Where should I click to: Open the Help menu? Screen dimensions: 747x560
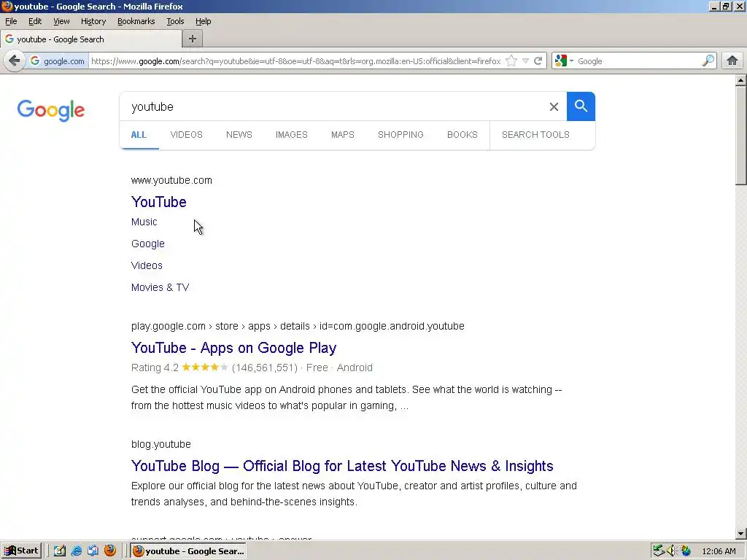pyautogui.click(x=203, y=21)
